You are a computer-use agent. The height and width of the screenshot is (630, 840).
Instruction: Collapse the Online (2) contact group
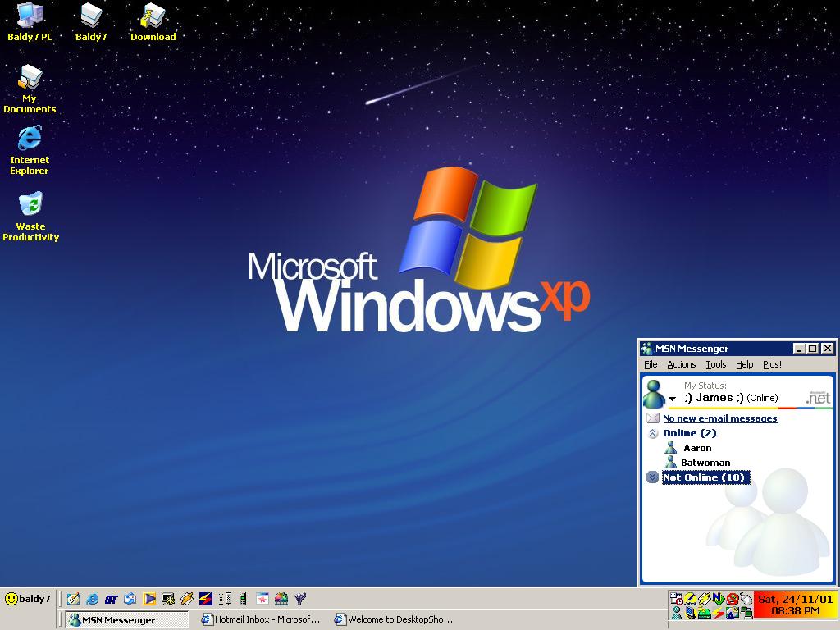(653, 433)
